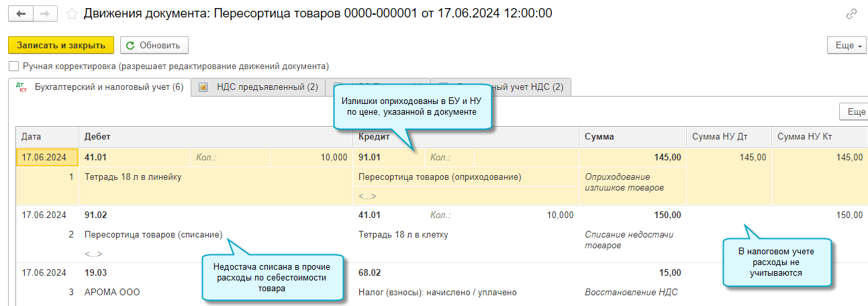Image resolution: width=868 pixels, height=306 pixels.
Task: Select credit account 91.01 in the first entry
Action: click(x=369, y=158)
